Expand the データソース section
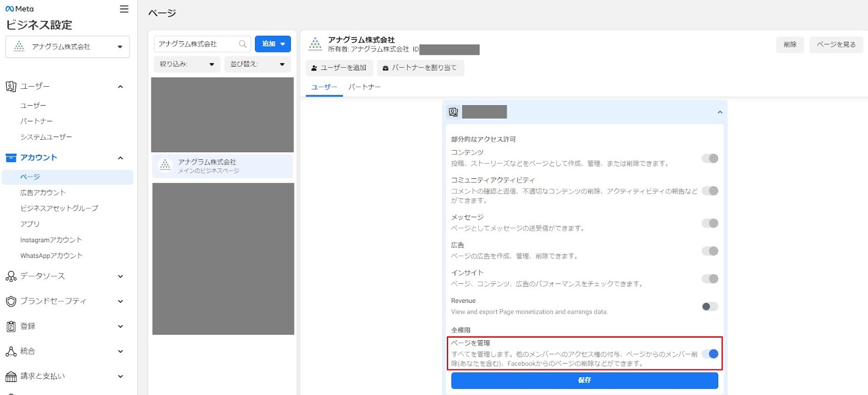This screenshot has width=868, height=395. click(x=120, y=276)
